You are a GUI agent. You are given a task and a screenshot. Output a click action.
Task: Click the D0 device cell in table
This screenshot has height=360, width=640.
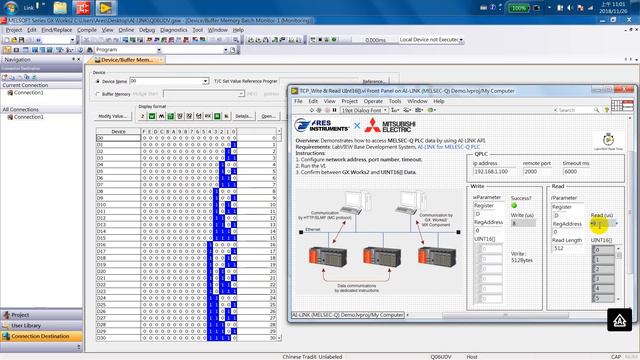tap(118, 138)
